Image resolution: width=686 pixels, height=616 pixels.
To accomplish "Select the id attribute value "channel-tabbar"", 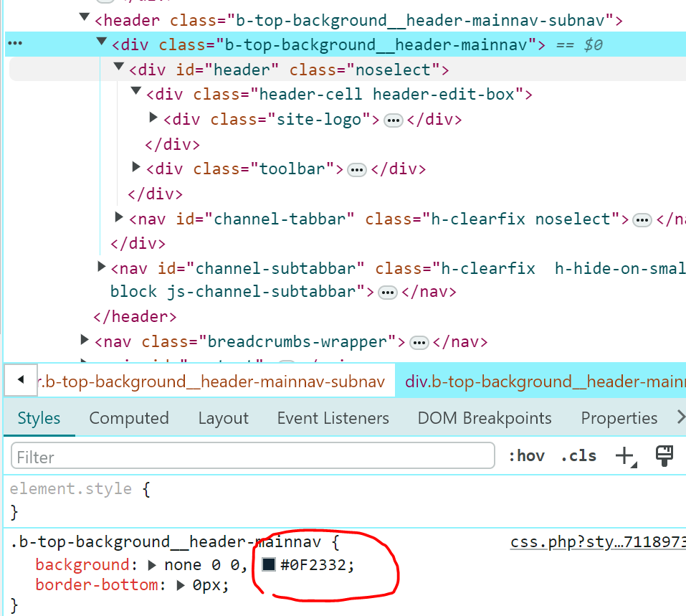I will (x=279, y=219).
